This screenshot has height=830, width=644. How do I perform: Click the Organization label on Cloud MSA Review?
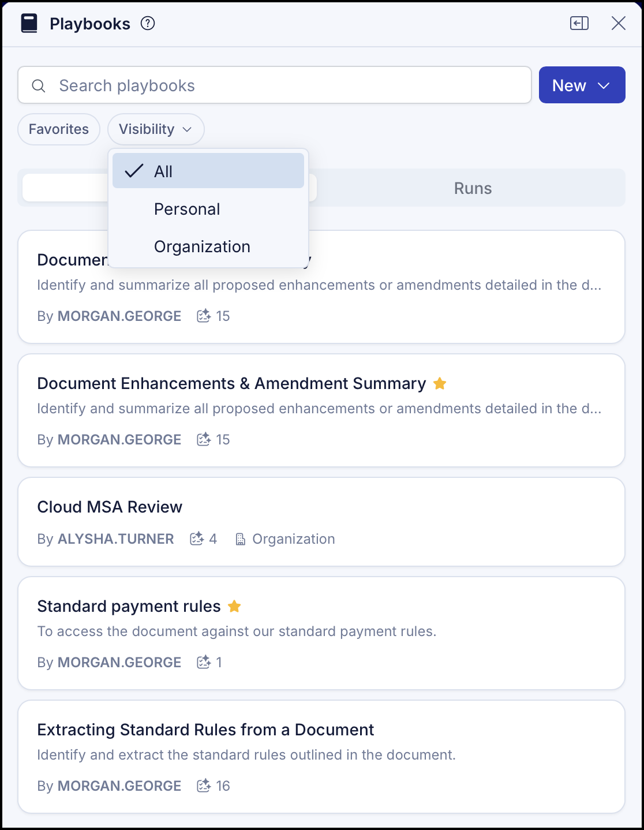coord(294,539)
